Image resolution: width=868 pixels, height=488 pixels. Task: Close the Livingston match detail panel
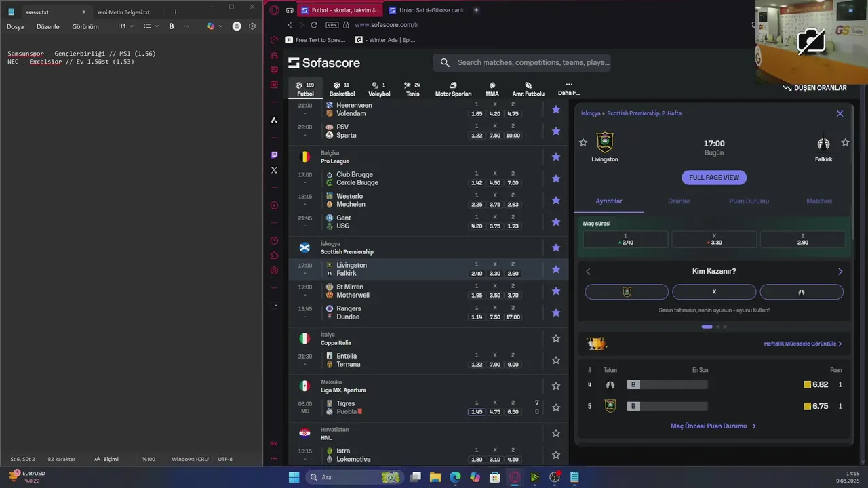(840, 113)
